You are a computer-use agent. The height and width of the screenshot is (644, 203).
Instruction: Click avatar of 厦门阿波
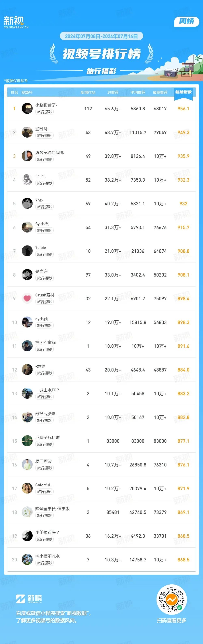click(27, 464)
